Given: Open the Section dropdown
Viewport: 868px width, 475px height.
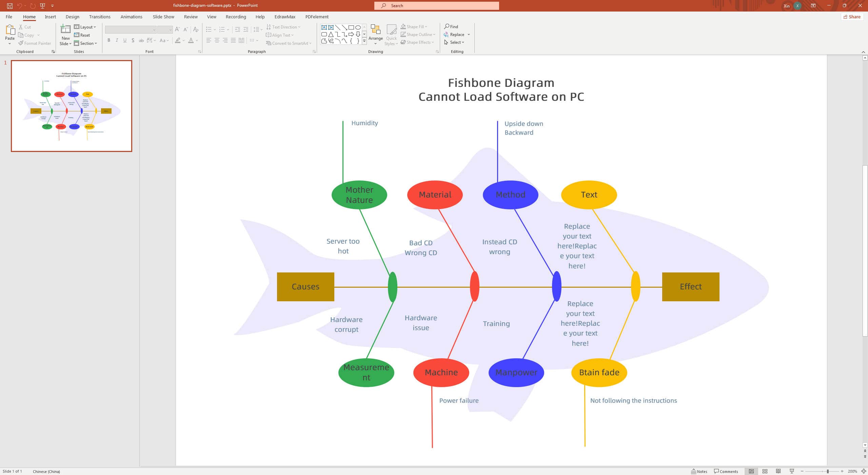Looking at the screenshot, I should point(86,43).
